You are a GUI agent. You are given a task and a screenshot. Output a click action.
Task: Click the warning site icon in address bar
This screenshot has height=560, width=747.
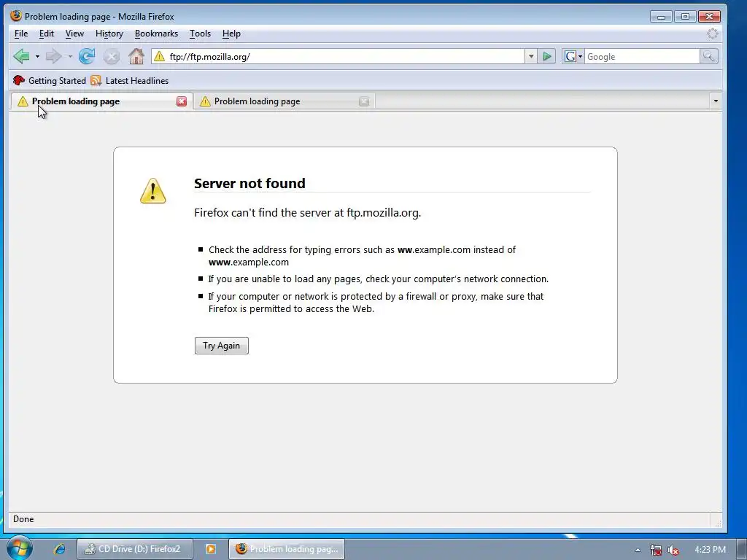tap(160, 57)
